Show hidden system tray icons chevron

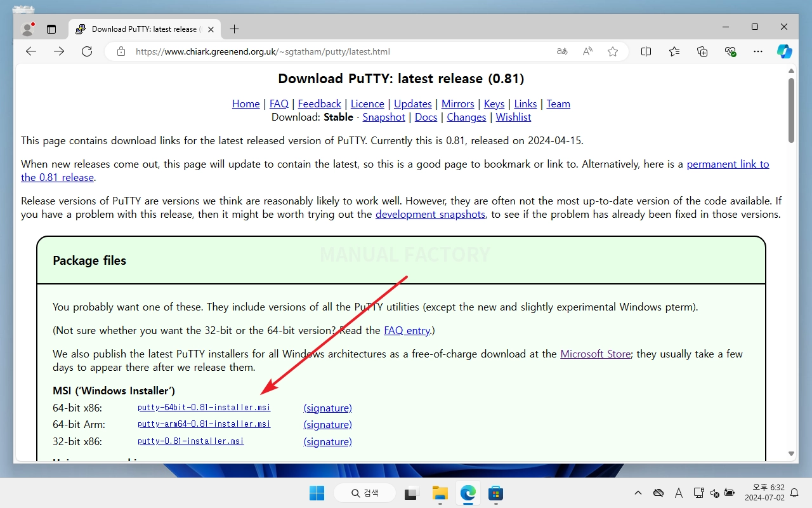(638, 493)
